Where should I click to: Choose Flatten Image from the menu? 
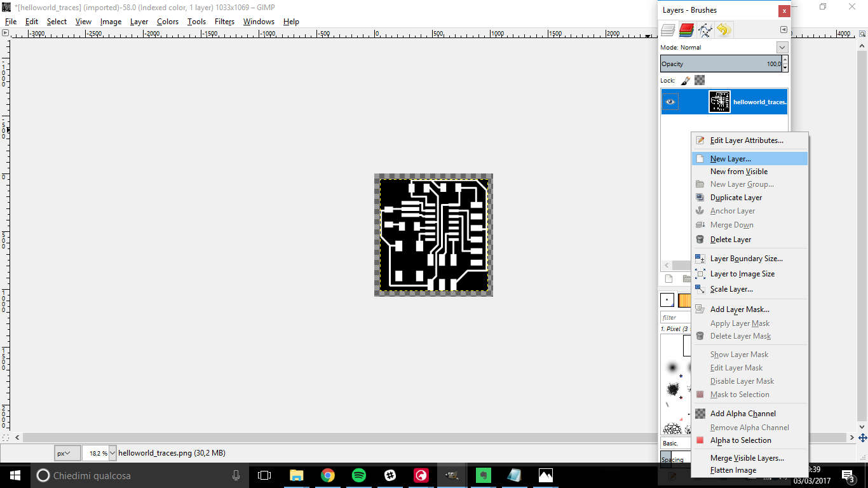[x=750, y=470]
